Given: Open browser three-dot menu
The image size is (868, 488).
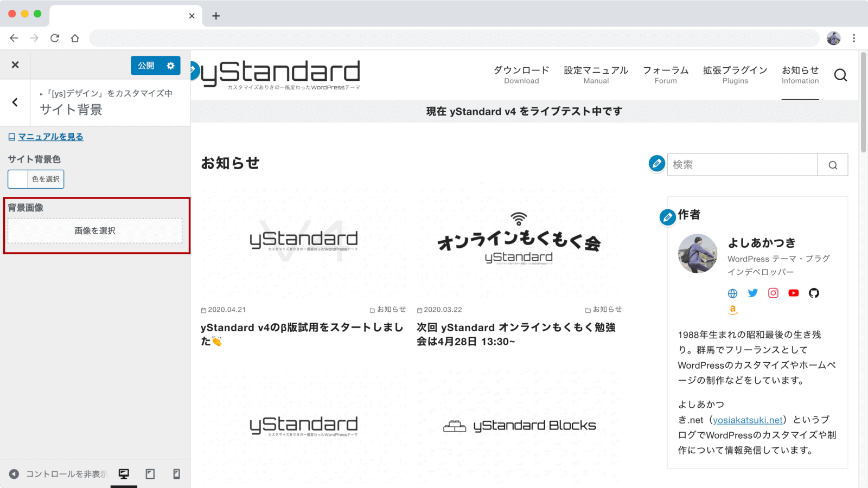Looking at the screenshot, I should 854,38.
